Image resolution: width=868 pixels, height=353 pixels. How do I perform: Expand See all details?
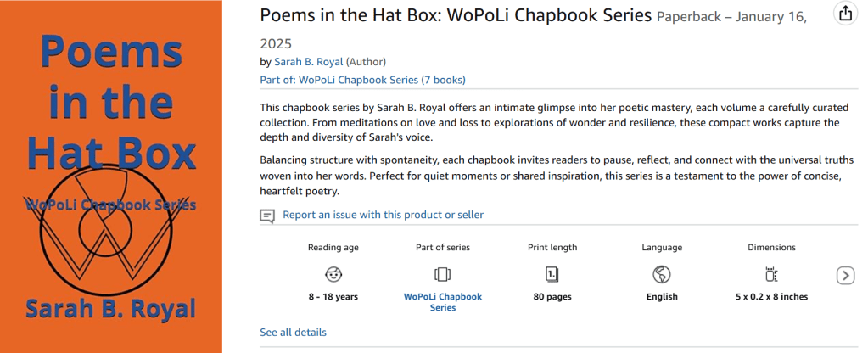point(293,332)
